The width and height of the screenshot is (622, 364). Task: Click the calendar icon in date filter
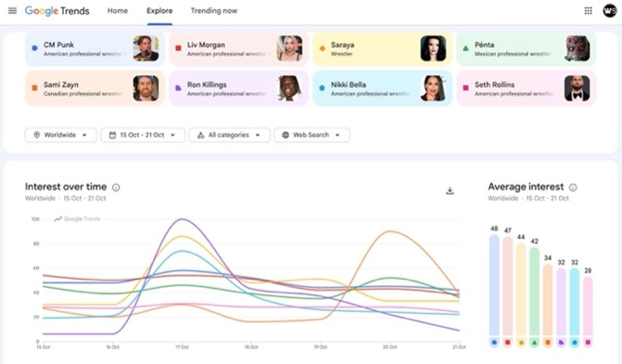112,135
